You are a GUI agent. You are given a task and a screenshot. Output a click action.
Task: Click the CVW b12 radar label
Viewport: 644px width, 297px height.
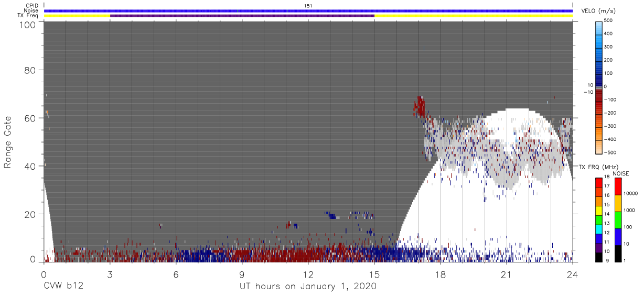[63, 287]
